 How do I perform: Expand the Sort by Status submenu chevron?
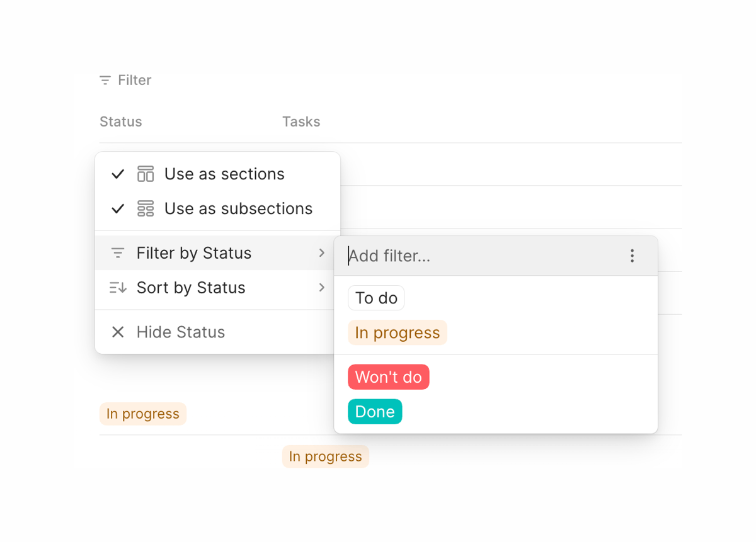point(323,288)
